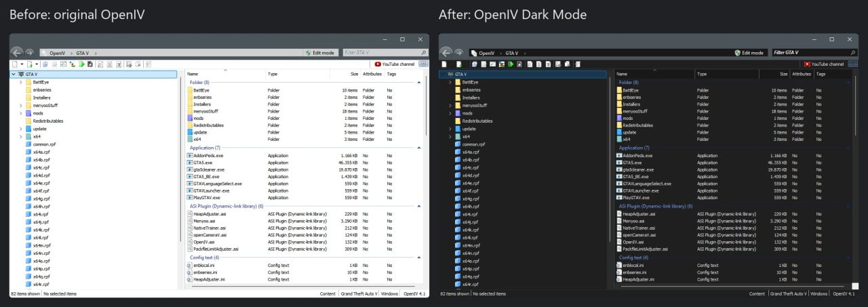Click the purple mods folder icon in Dark Mode tree

pos(458,113)
